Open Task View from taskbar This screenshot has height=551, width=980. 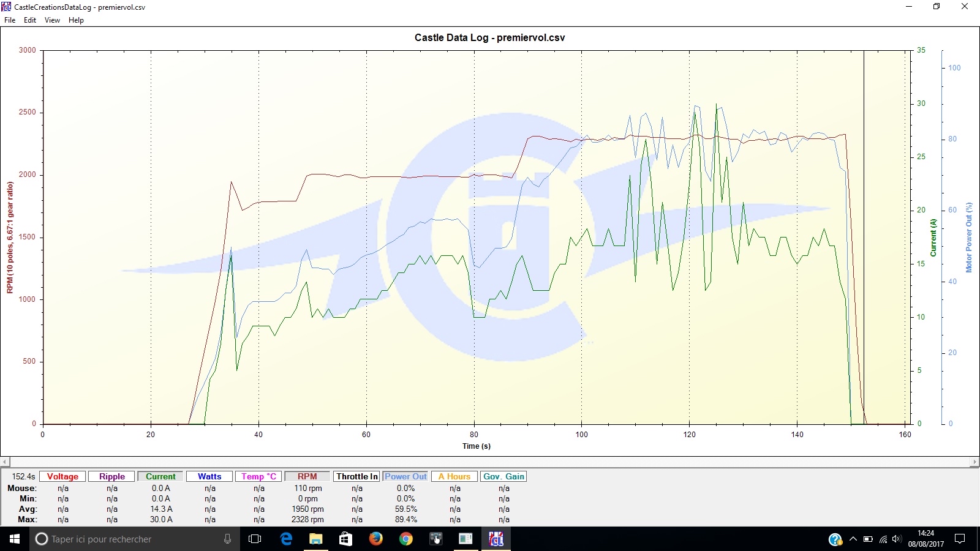[x=255, y=539]
